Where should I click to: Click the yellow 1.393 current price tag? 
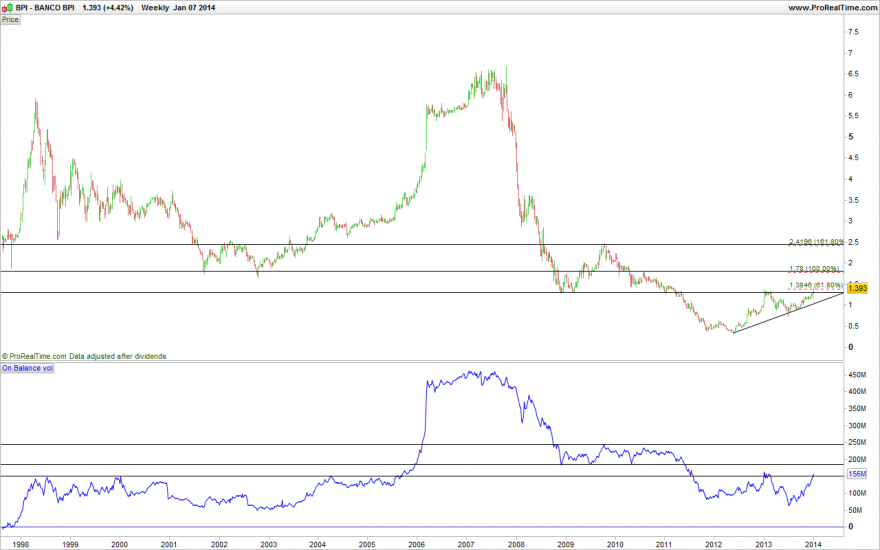point(858,288)
